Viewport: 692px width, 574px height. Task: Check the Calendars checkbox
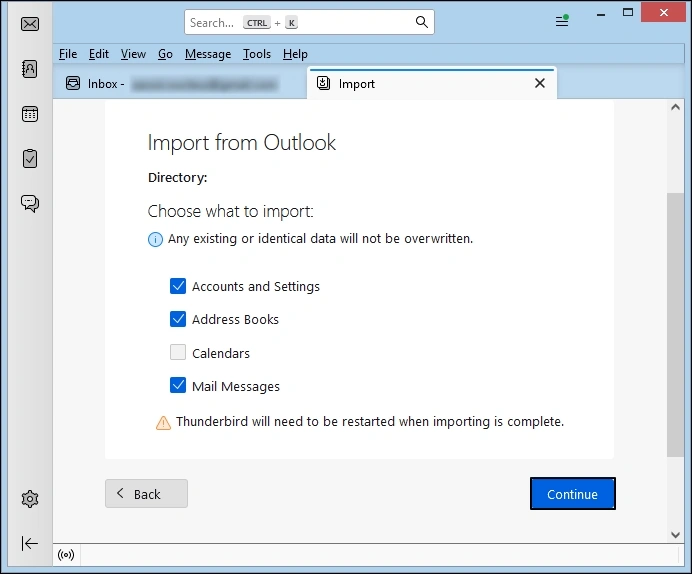(178, 352)
